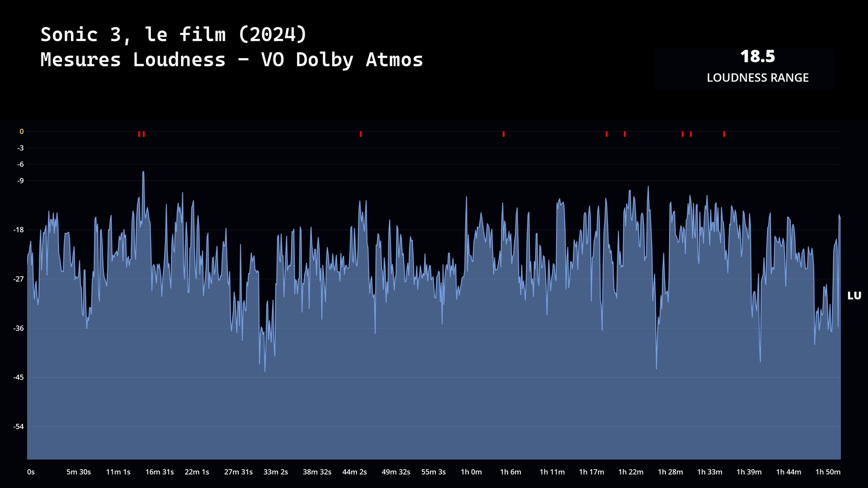Viewport: 868px width, 488px height.
Task: Click the 1h 50m time label
Action: coord(828,472)
